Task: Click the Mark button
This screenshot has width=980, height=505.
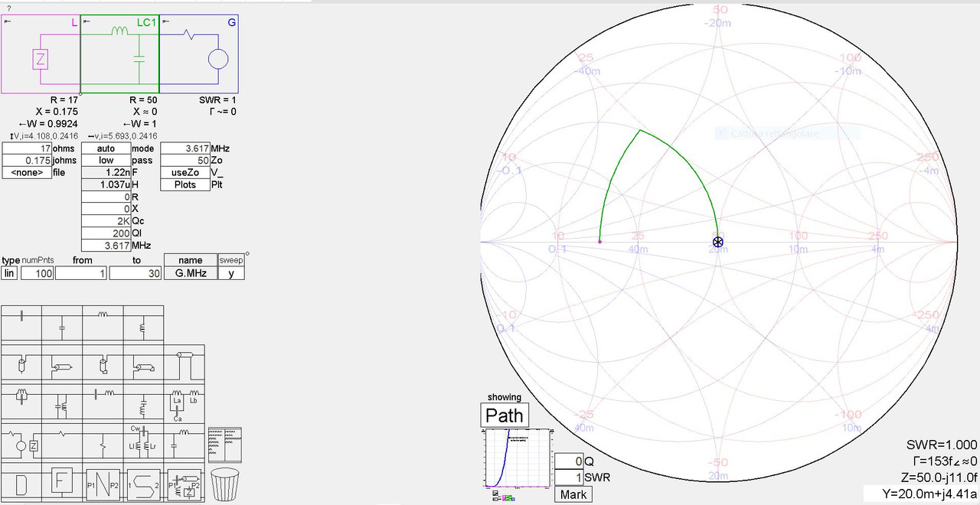Action: pyautogui.click(x=573, y=494)
